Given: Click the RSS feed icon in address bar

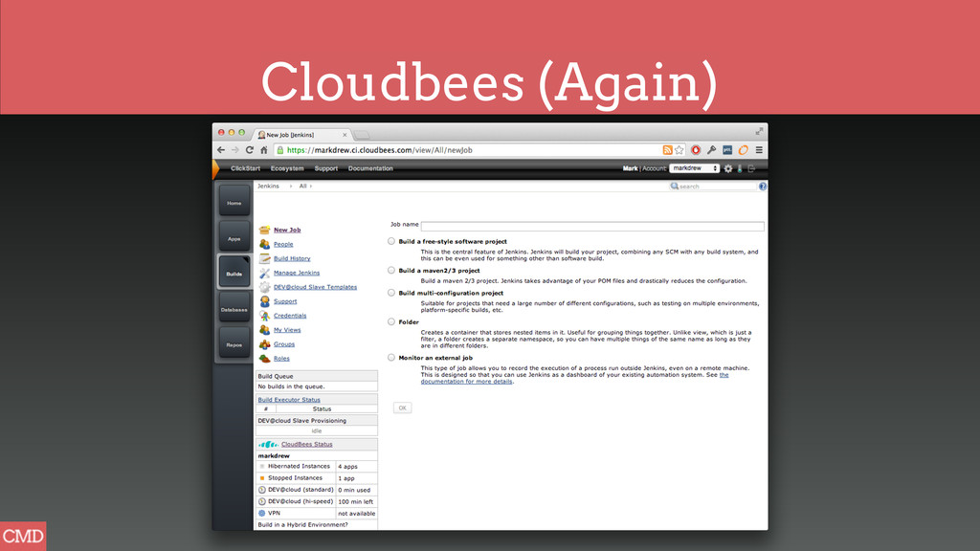Looking at the screenshot, I should coord(667,150).
